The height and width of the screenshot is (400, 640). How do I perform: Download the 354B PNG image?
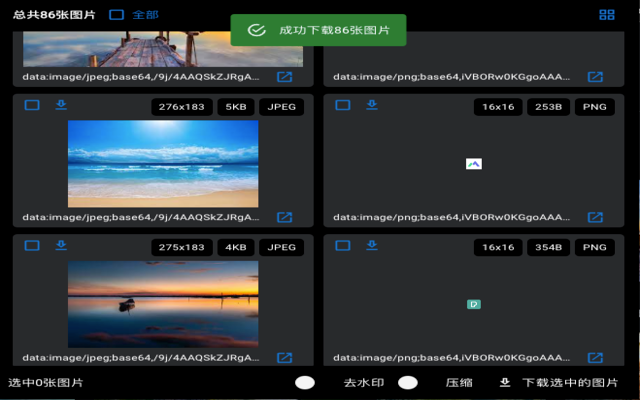[372, 246]
